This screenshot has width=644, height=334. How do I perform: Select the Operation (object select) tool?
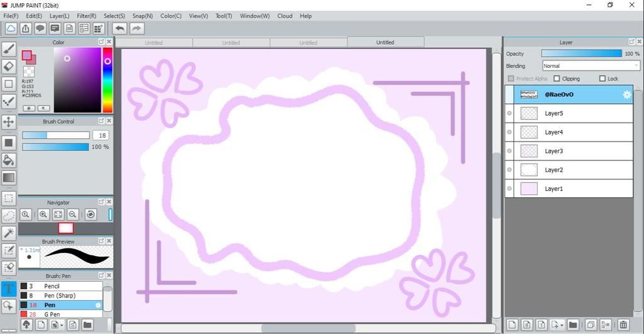click(x=9, y=306)
